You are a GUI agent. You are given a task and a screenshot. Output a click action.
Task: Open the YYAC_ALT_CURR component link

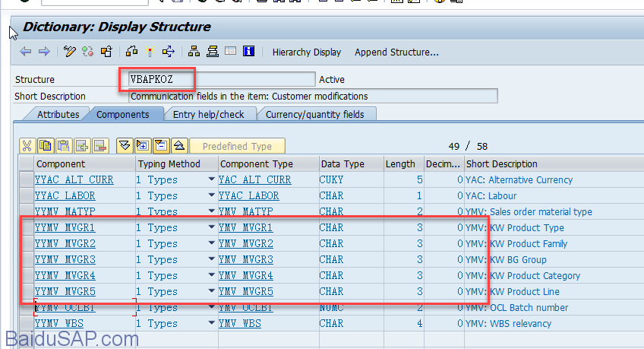(74, 179)
